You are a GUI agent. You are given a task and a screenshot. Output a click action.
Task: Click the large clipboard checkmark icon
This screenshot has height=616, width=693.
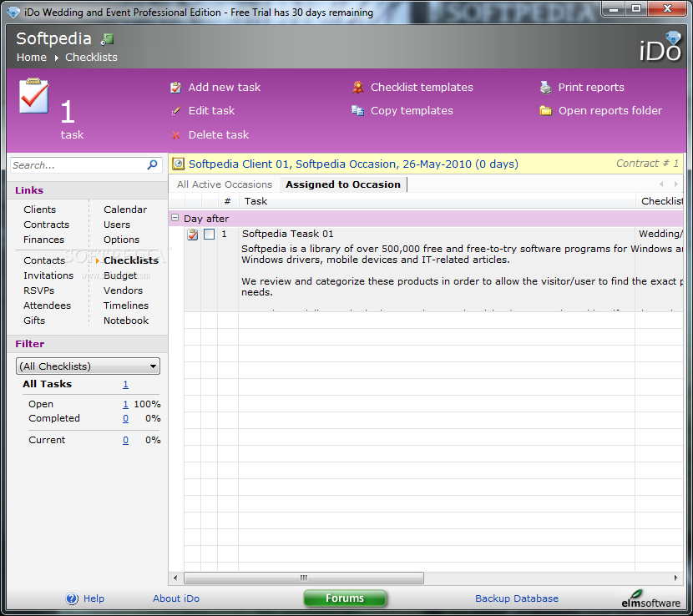[x=34, y=95]
